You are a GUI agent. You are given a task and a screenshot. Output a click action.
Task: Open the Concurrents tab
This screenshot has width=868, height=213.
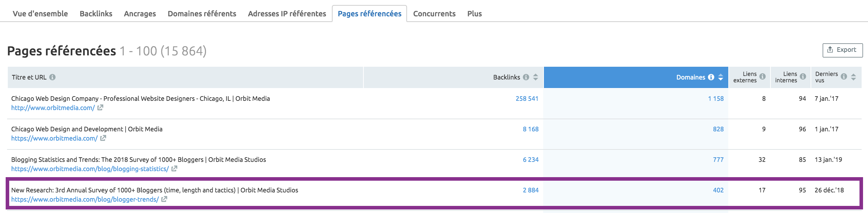click(434, 13)
